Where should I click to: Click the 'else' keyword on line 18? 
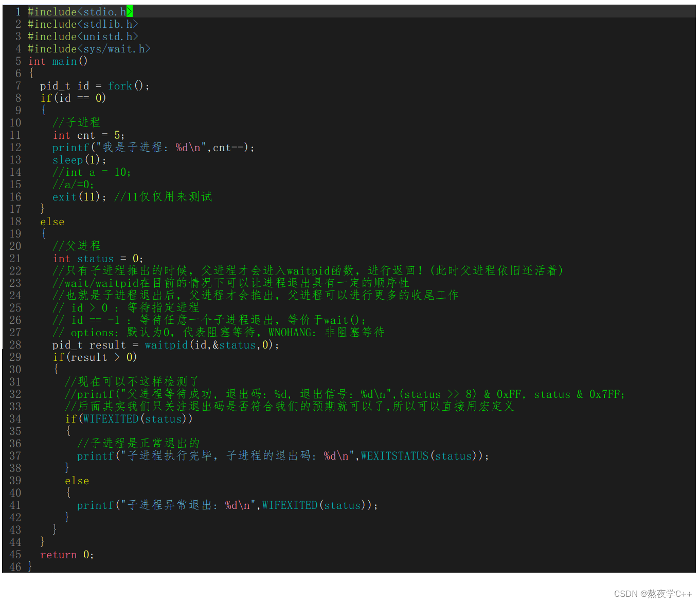[x=52, y=222]
